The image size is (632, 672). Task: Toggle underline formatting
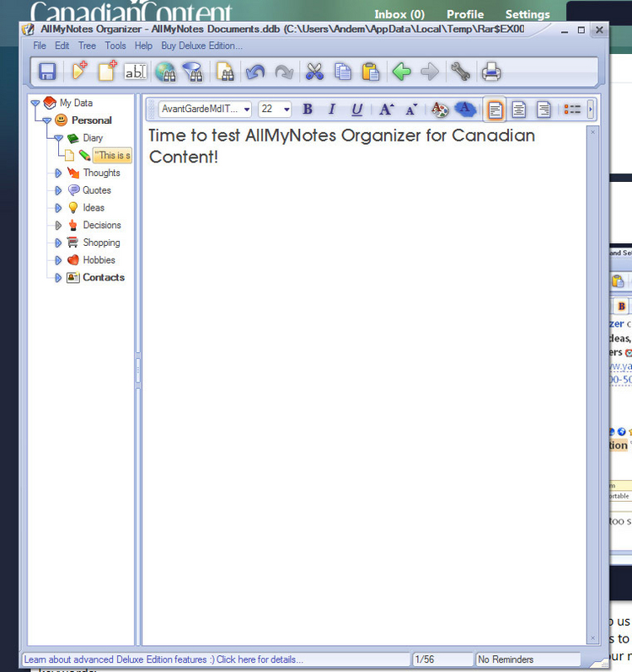pyautogui.click(x=356, y=109)
